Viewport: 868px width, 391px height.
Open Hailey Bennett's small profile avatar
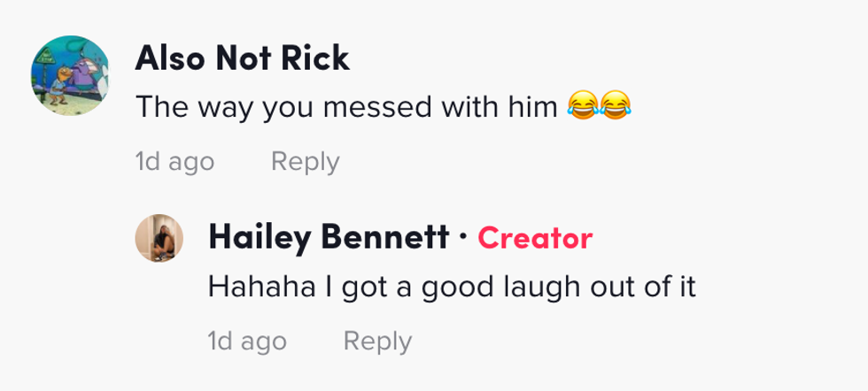[x=159, y=238]
